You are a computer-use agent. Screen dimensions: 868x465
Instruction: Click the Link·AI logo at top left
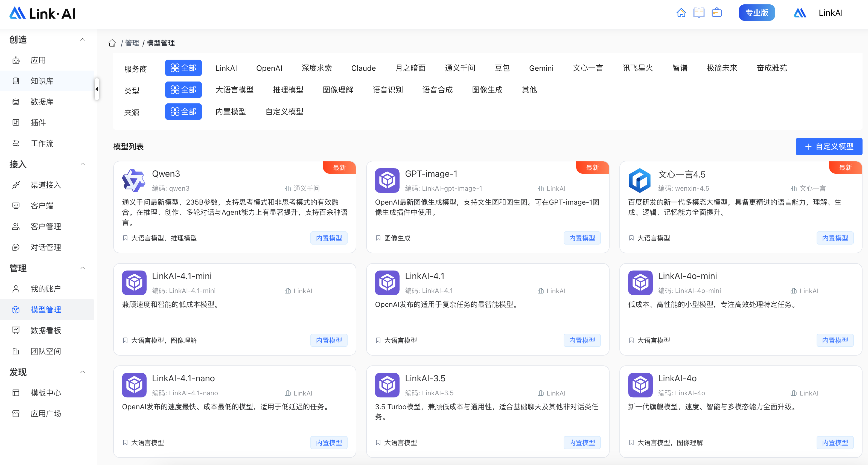[42, 13]
